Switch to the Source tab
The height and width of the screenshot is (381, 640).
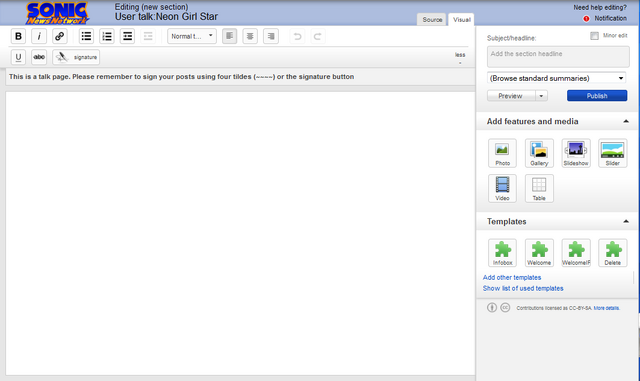pyautogui.click(x=432, y=20)
